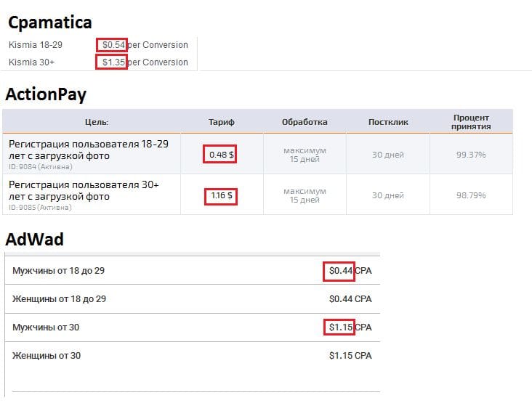Select the 'Kismia 18-29' offer name
This screenshot has height=411, width=532.
[x=36, y=45]
